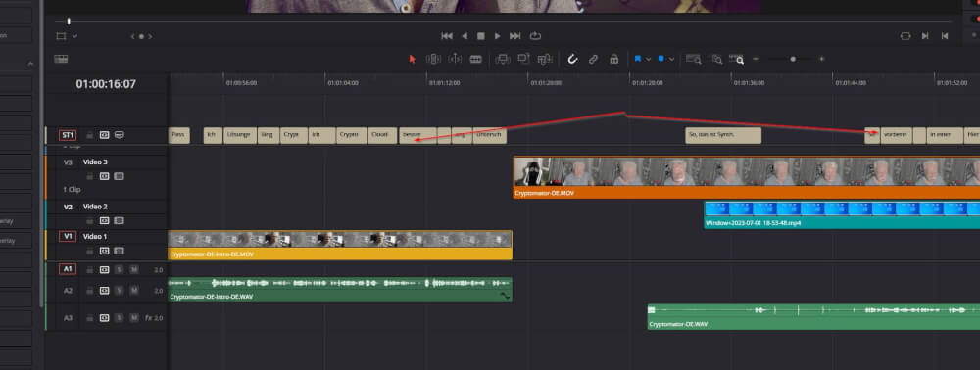This screenshot has height=370, width=980.
Task: Activate the Dynamic Trim Mode tool
Action: pos(455,59)
